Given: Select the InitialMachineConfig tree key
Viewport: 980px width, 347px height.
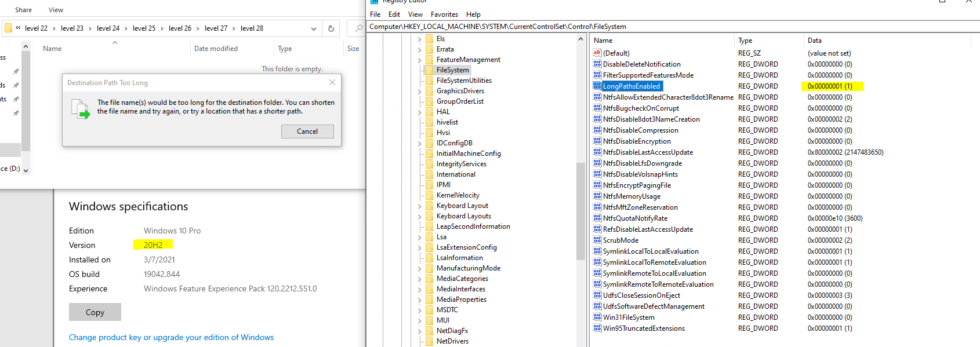Looking at the screenshot, I should pos(469,154).
